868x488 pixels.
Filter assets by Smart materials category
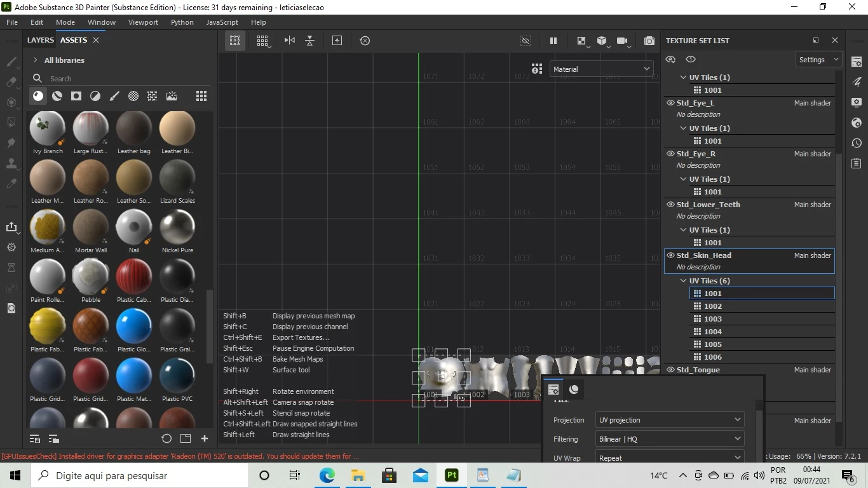coord(57,96)
